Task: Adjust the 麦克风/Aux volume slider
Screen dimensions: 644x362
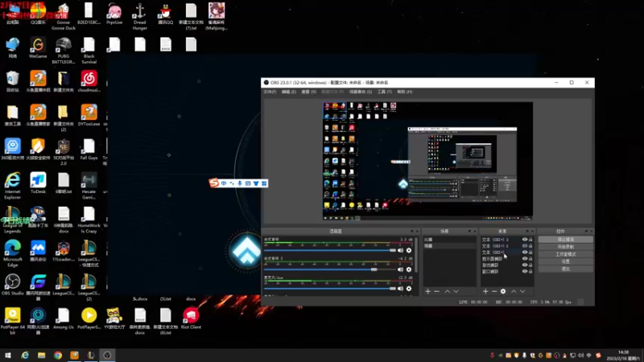Action: (330, 289)
